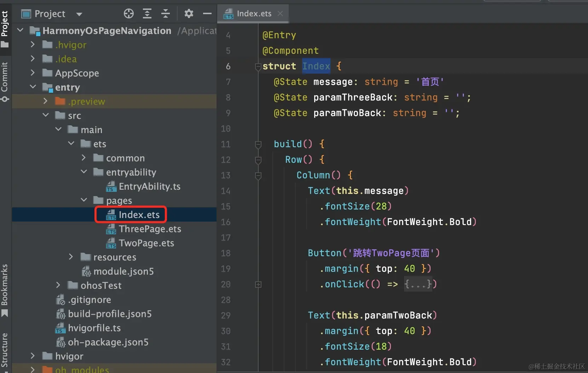
Task: Open the .gitignore file
Action: (x=90, y=300)
